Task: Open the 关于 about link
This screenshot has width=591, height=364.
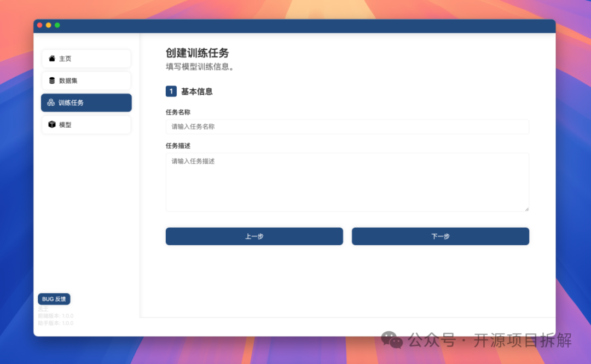Action: click(x=44, y=308)
